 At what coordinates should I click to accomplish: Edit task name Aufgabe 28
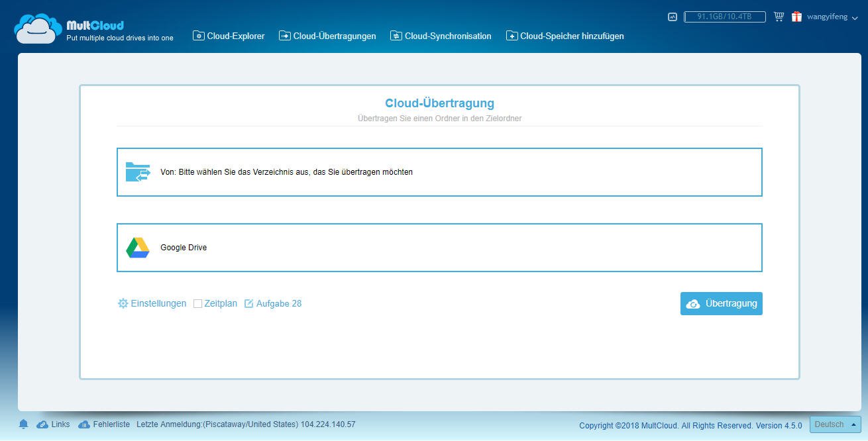click(272, 303)
